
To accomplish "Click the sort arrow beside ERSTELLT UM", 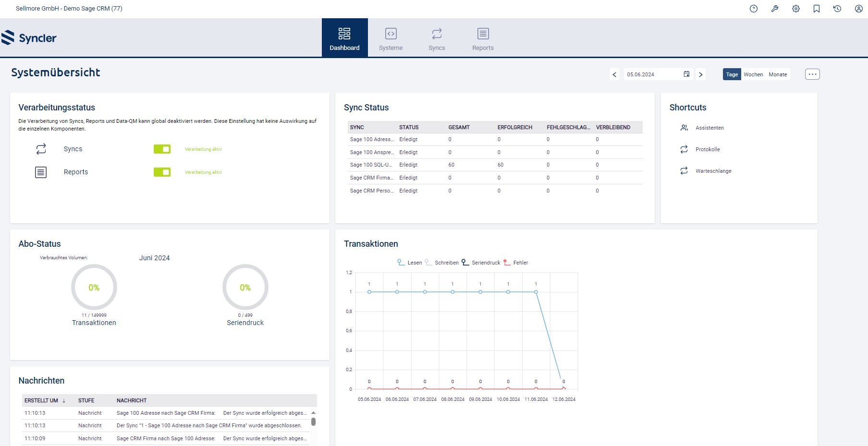I will pyautogui.click(x=64, y=400).
